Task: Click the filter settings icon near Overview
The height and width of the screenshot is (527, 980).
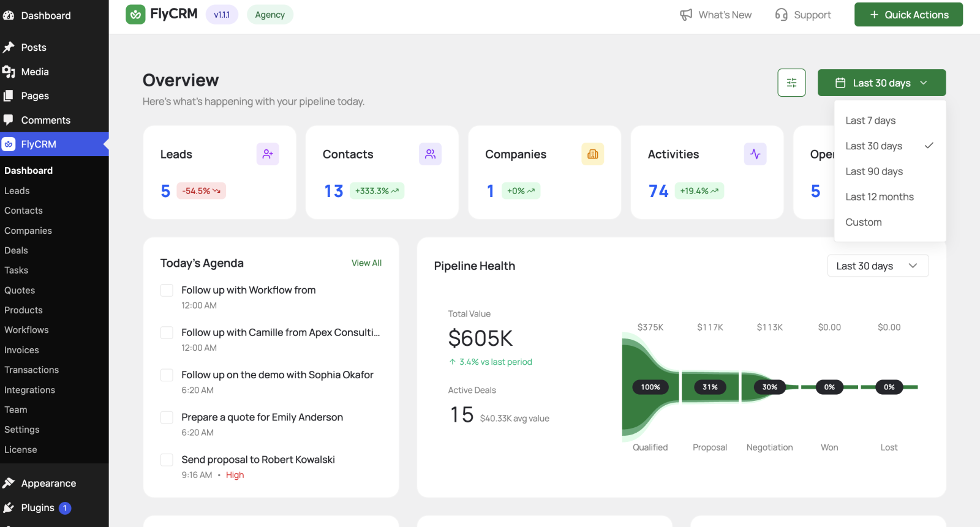Action: click(791, 83)
